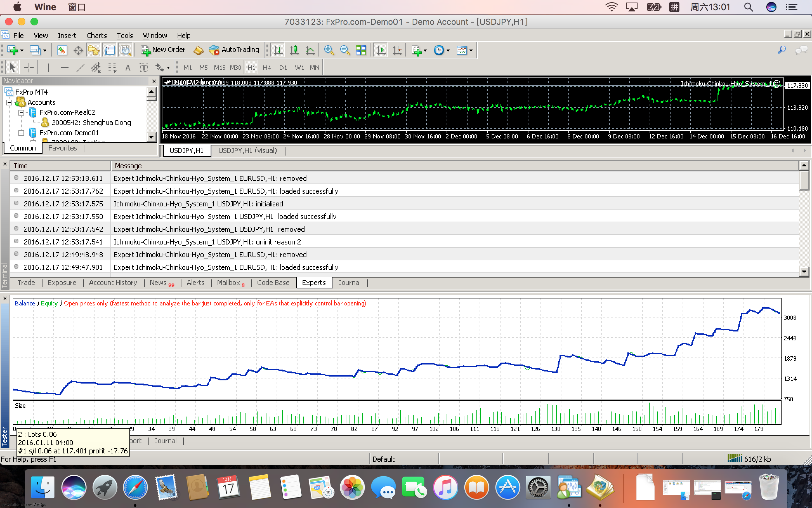
Task: Collapse the FxPro.com-Demo01 node
Action: click(x=21, y=133)
